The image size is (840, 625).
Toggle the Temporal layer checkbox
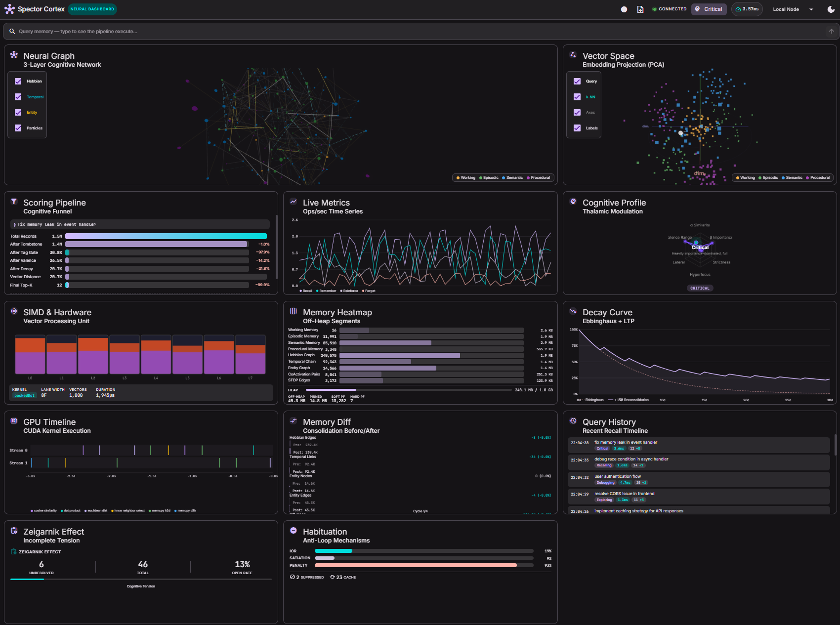click(x=18, y=97)
